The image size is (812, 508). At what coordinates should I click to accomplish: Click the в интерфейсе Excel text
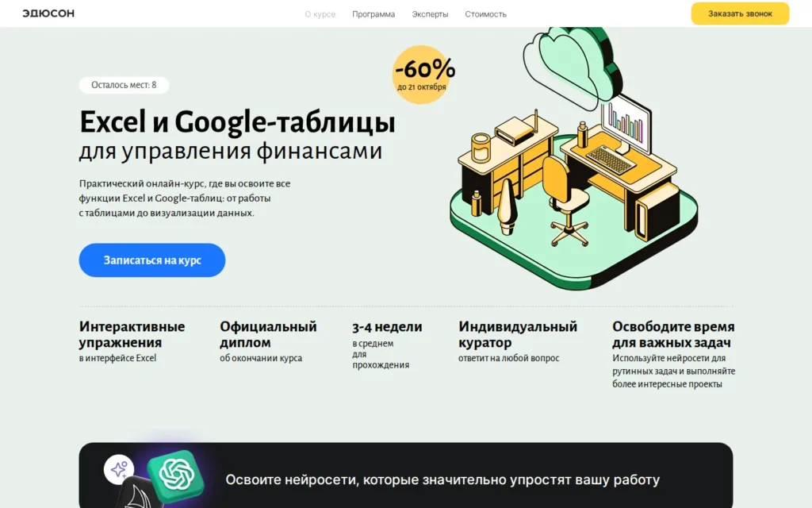click(117, 358)
